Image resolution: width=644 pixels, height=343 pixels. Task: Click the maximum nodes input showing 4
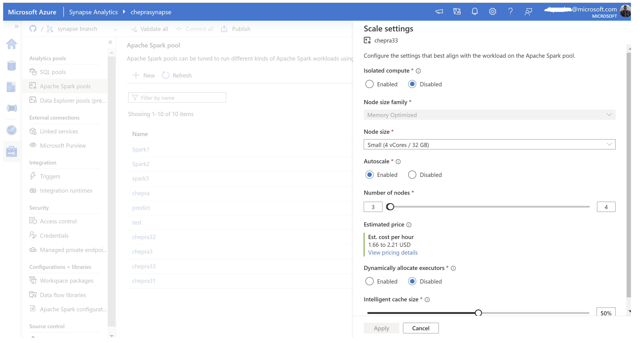pyautogui.click(x=606, y=207)
